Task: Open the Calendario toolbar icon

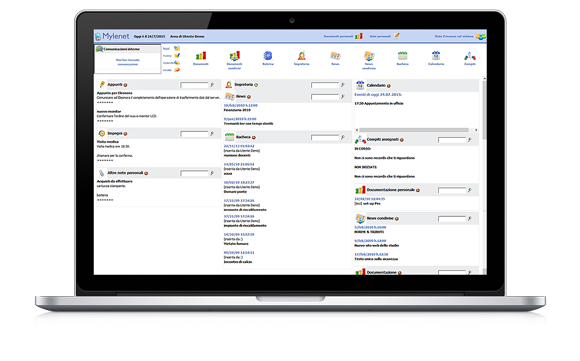Action: (x=436, y=56)
